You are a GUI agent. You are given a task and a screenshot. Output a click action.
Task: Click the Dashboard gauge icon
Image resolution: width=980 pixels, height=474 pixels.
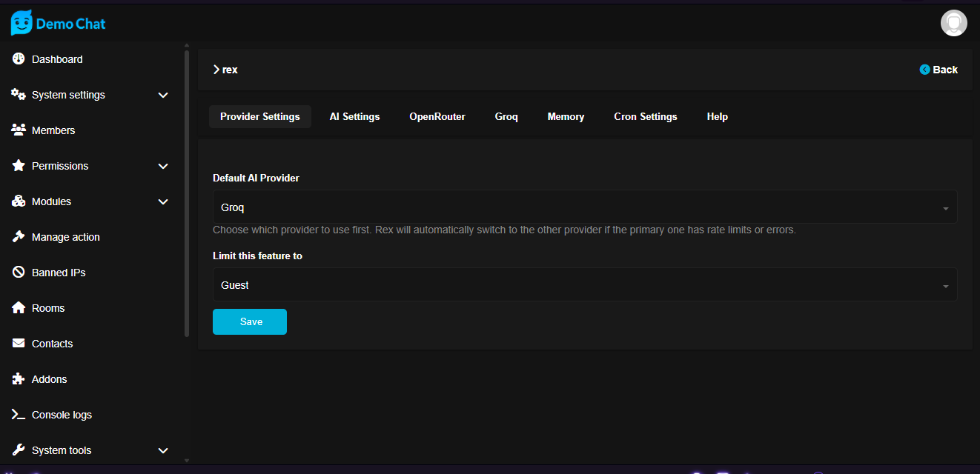coord(19,59)
